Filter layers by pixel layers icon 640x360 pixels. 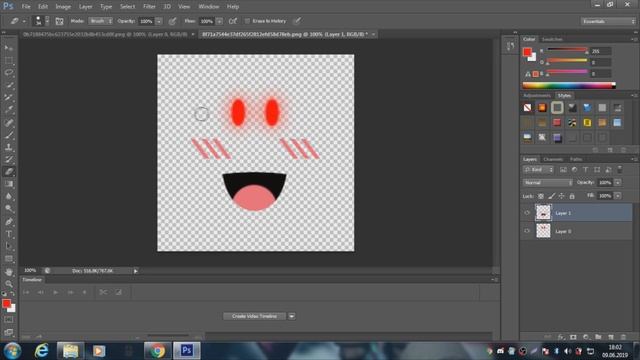[x=563, y=170]
